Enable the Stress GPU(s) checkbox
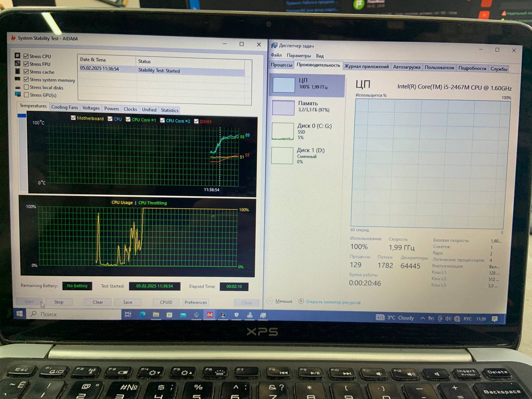 [27, 95]
